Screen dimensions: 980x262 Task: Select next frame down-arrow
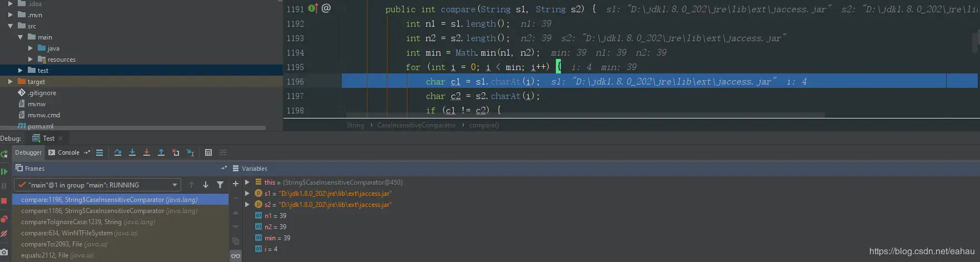pyautogui.click(x=206, y=185)
